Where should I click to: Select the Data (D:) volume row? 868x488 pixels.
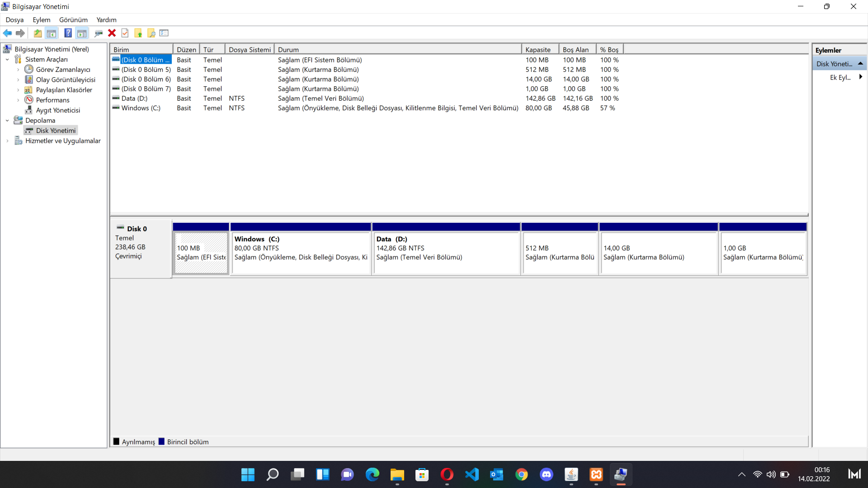tap(366, 99)
